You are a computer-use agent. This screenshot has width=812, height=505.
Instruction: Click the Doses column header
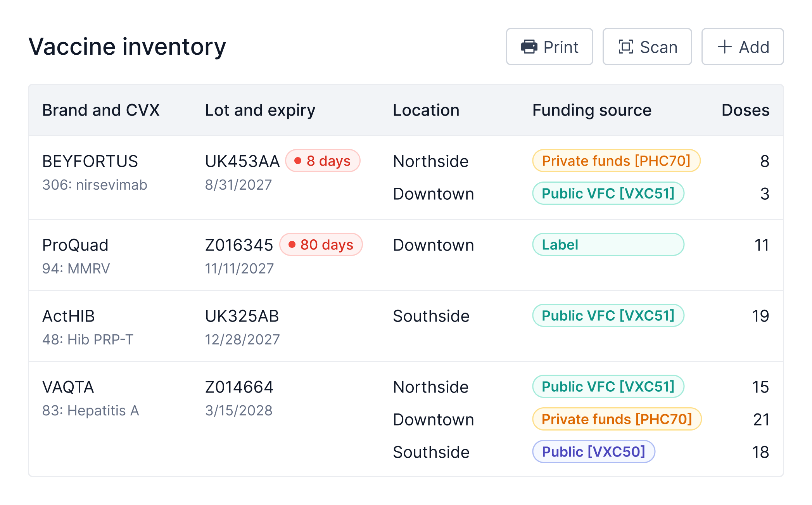coord(745,110)
